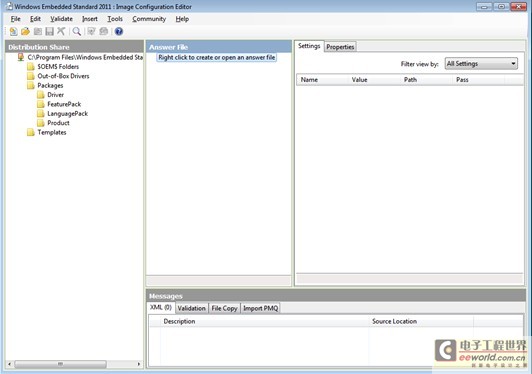
Task: Maximize the Image Configuration Editor window
Action: pyautogui.click(x=501, y=6)
